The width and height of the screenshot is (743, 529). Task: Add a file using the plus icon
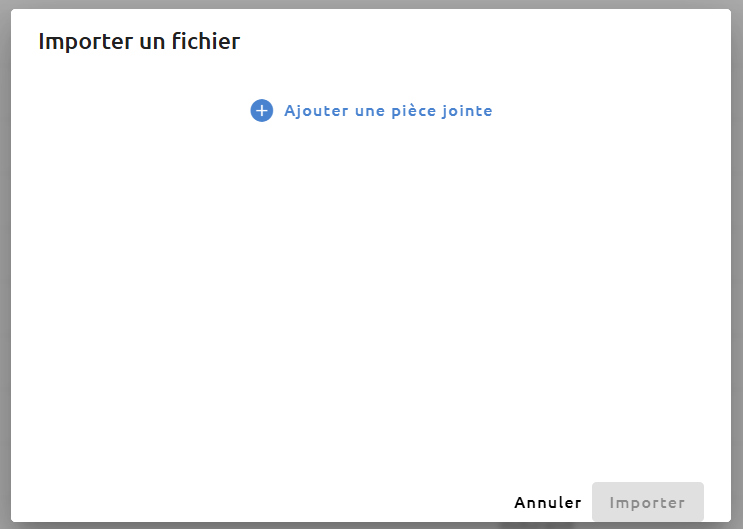[262, 110]
